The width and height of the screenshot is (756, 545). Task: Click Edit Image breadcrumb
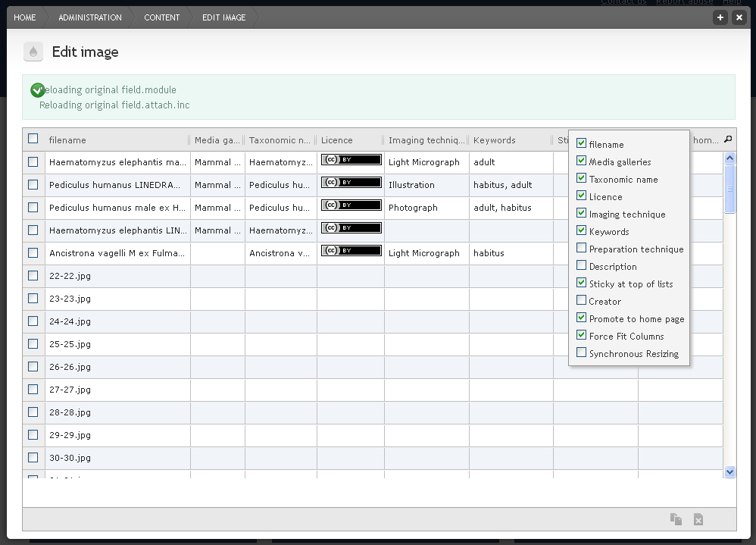click(223, 17)
